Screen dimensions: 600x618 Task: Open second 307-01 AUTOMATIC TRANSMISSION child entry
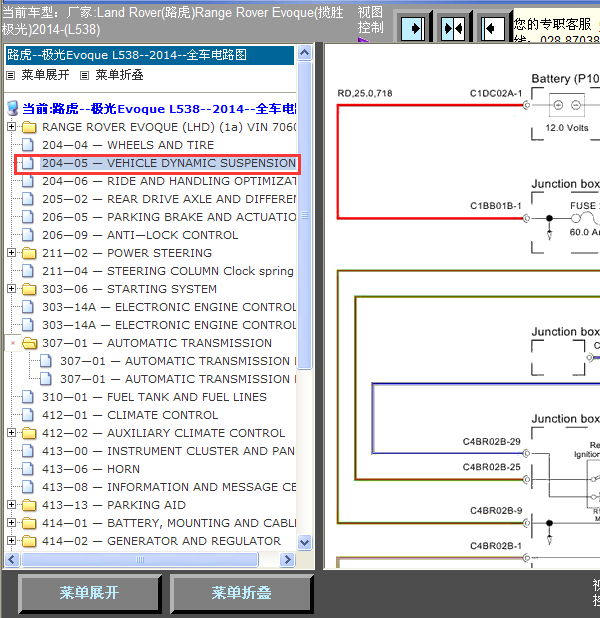(178, 379)
